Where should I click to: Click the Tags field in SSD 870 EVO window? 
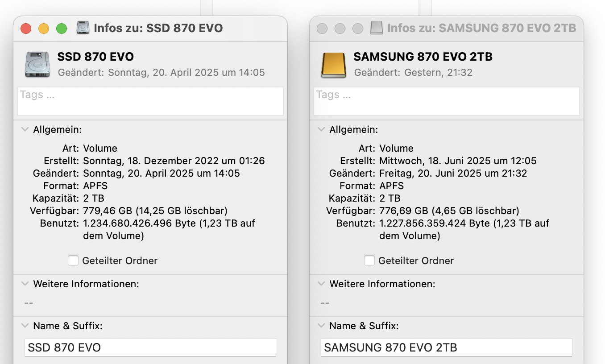click(x=150, y=101)
